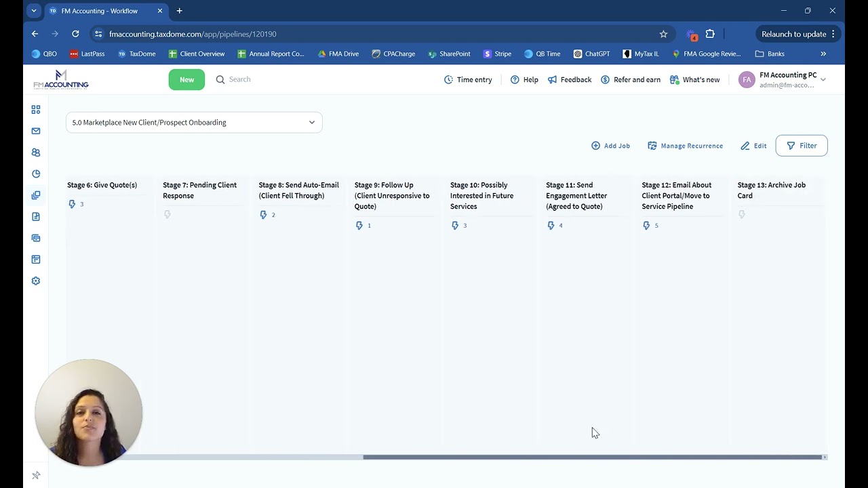Viewport: 868px width, 488px height.
Task: View site information icon in address bar
Action: (x=98, y=34)
